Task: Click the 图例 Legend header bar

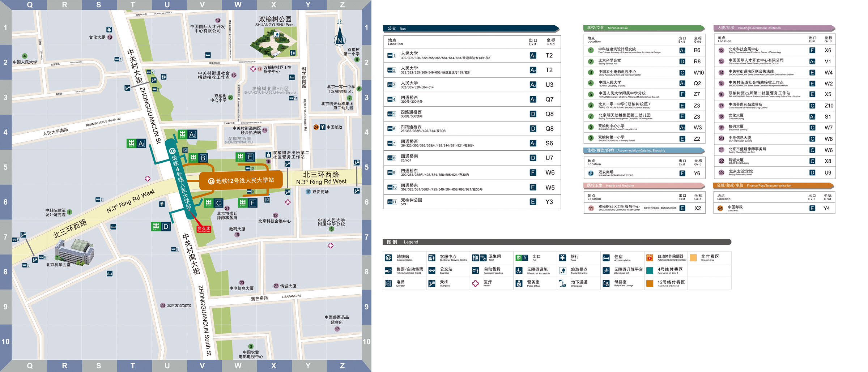Action: [x=557, y=242]
